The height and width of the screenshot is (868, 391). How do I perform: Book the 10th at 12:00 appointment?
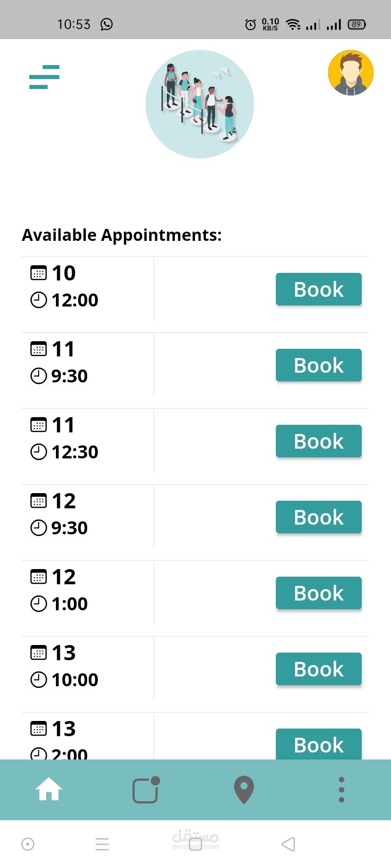coord(319,289)
